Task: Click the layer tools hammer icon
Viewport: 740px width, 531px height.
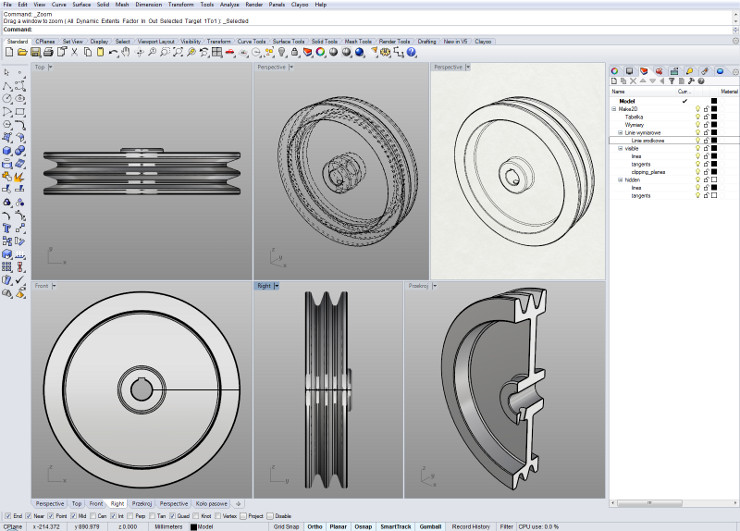Action: pos(691,81)
